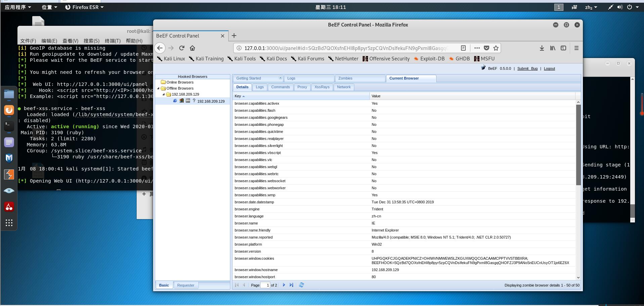Open the 位置 menu
This screenshot has width=644, height=306.
[49, 7]
